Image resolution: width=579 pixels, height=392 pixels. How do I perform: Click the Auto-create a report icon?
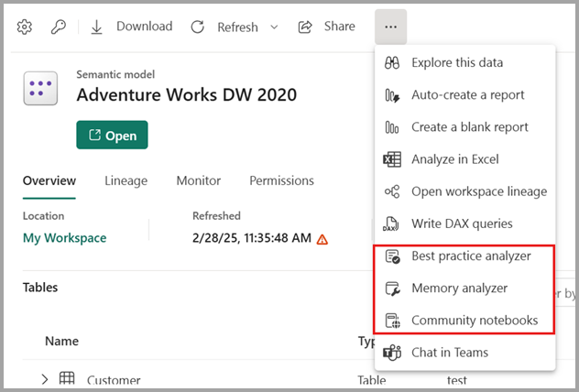(392, 95)
